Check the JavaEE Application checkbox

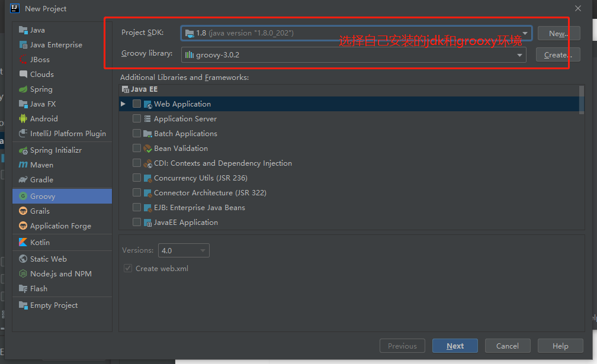[x=137, y=222]
